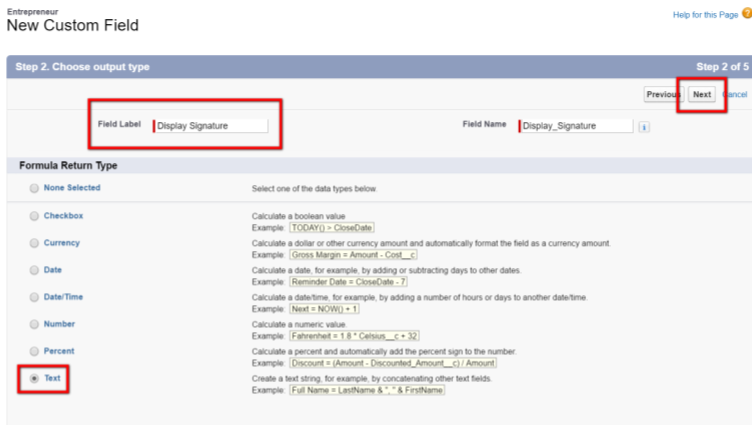Screen dimensions: 752x425
Task: Open the Help for this Page link
Action: tap(705, 15)
